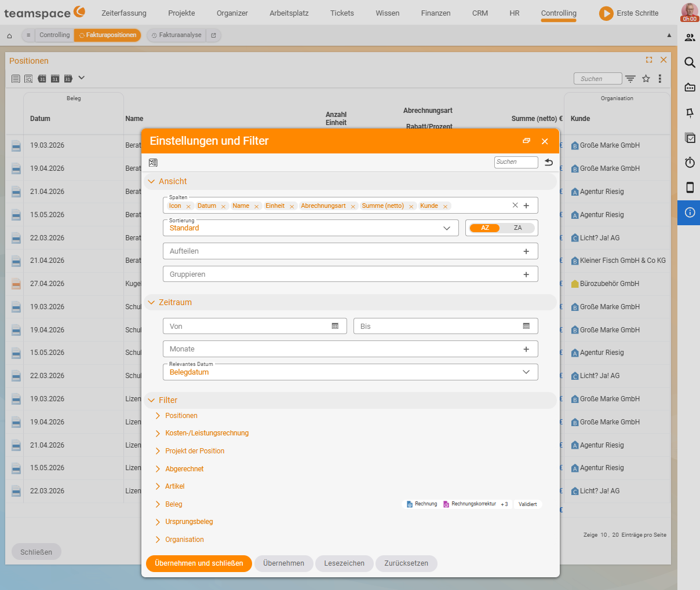Open the new-tab icon beside Fakturaanalyse
This screenshot has width=700, height=590.
(213, 35)
